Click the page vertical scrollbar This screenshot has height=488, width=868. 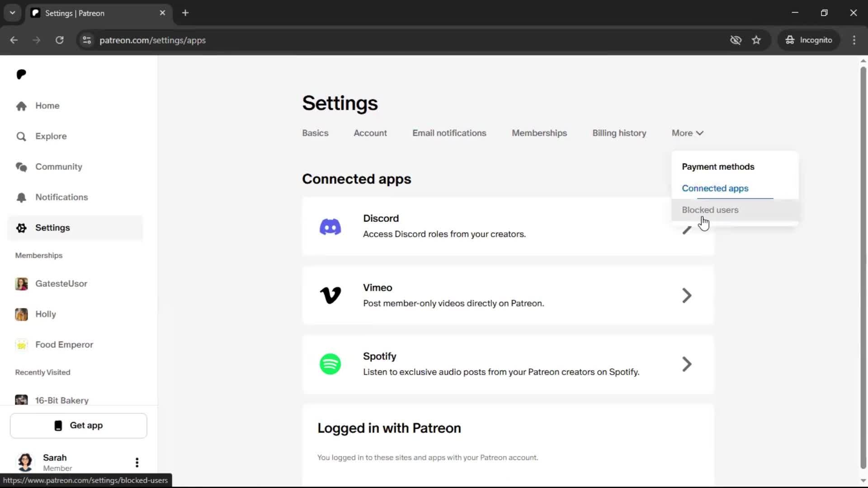pyautogui.click(x=863, y=268)
